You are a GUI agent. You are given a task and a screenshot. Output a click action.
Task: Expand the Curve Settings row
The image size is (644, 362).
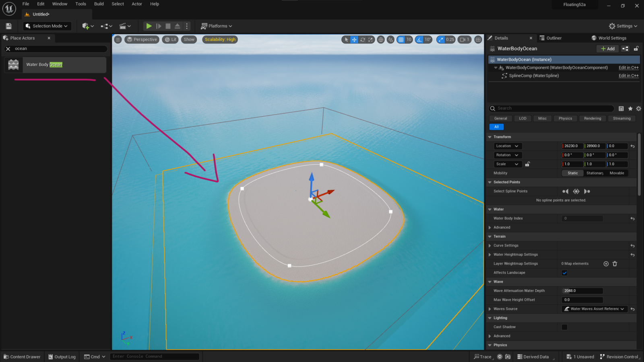point(489,245)
